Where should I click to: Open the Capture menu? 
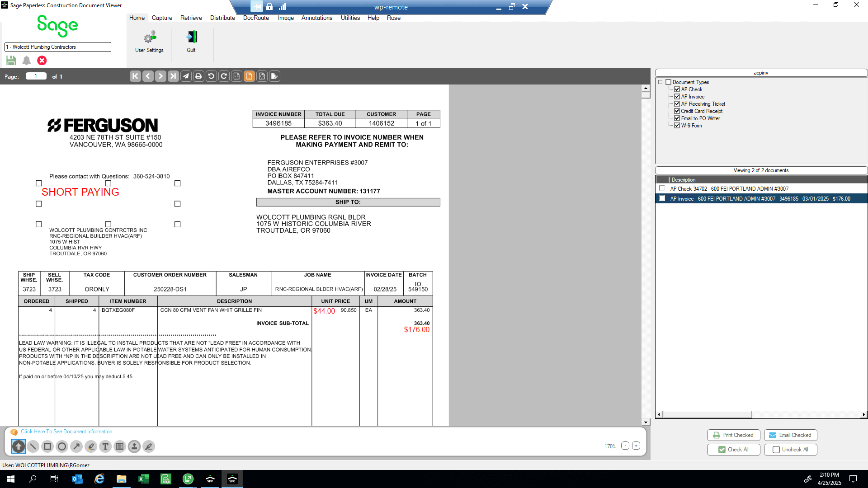(x=162, y=18)
